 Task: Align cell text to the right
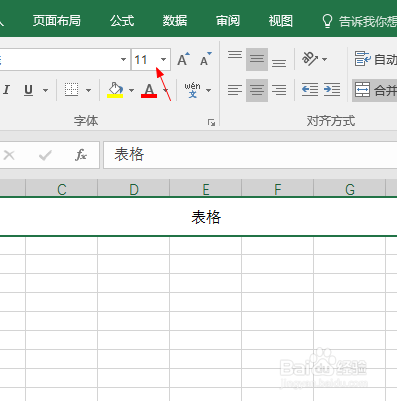(279, 90)
